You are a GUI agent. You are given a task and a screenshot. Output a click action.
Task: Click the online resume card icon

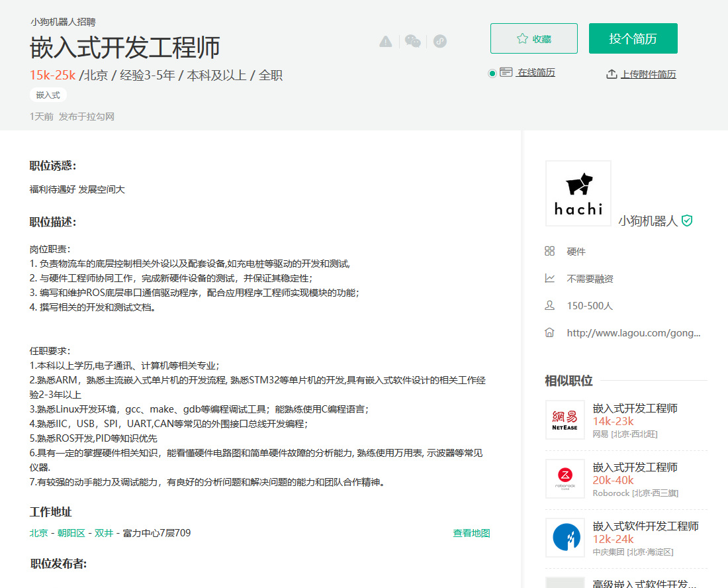click(x=506, y=72)
